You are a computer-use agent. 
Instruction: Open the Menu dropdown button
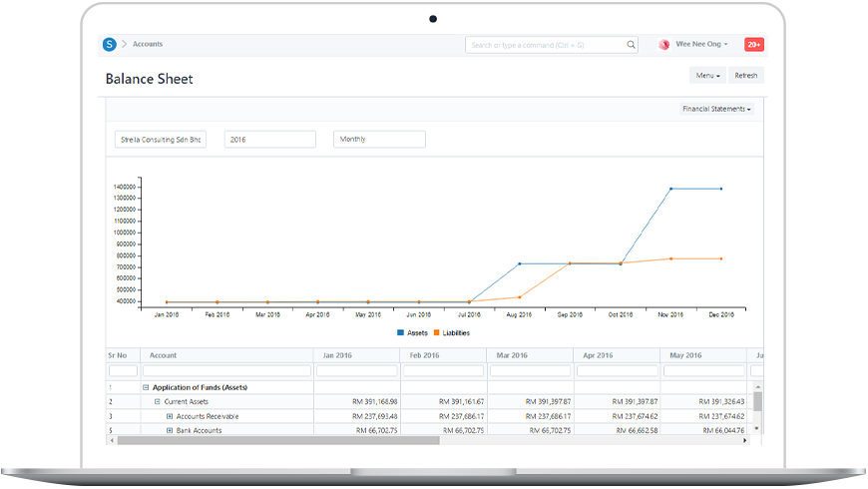click(x=707, y=76)
